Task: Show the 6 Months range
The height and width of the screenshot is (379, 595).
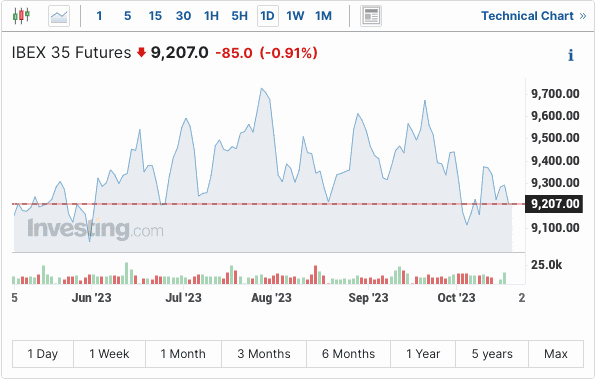Action: [x=348, y=354]
